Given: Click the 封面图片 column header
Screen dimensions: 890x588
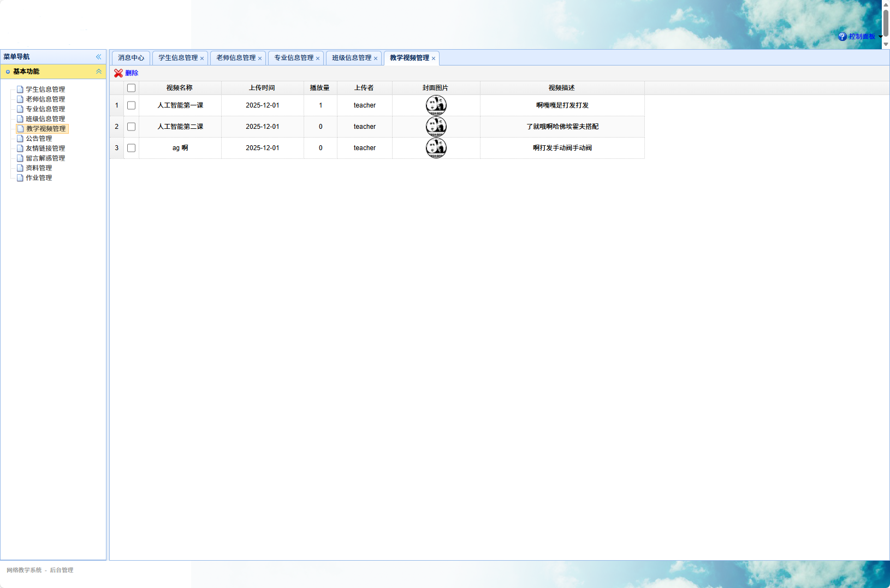Looking at the screenshot, I should pos(436,88).
